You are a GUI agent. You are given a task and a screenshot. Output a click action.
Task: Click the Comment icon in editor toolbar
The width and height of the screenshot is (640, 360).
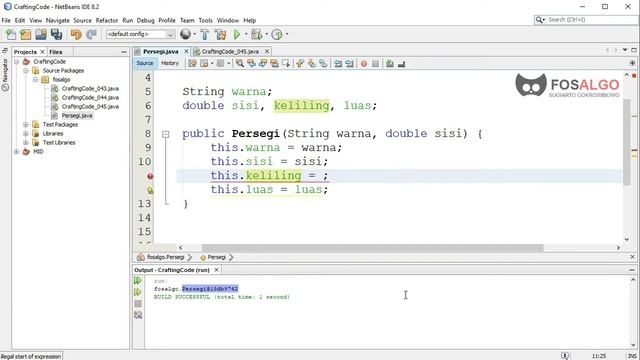click(390, 64)
